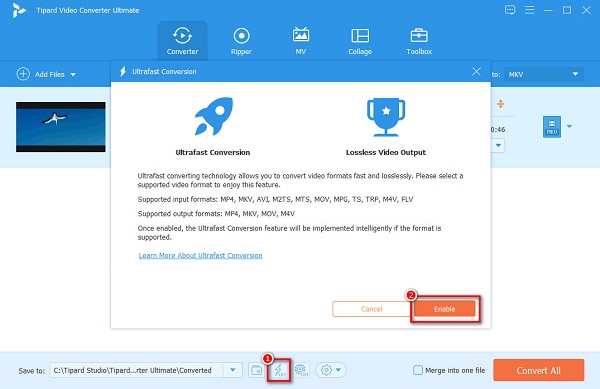Click the "Ultrafast Conversion" heading text
This screenshot has height=389, width=600.
point(213,152)
